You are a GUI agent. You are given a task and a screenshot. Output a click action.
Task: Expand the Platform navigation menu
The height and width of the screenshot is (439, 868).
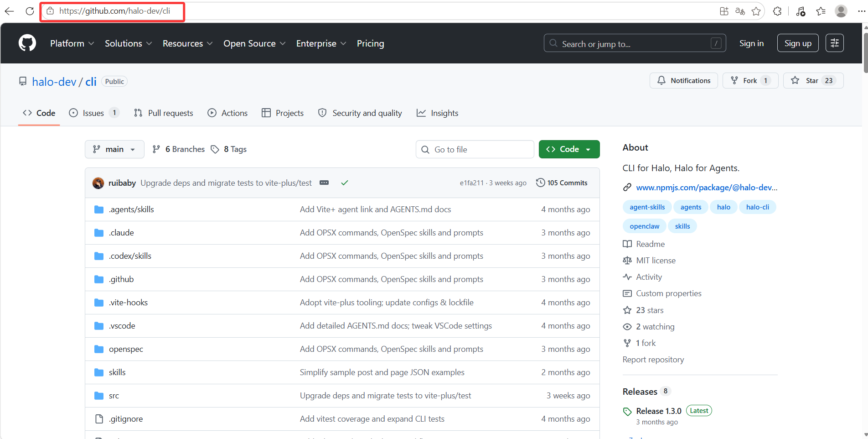pos(72,43)
